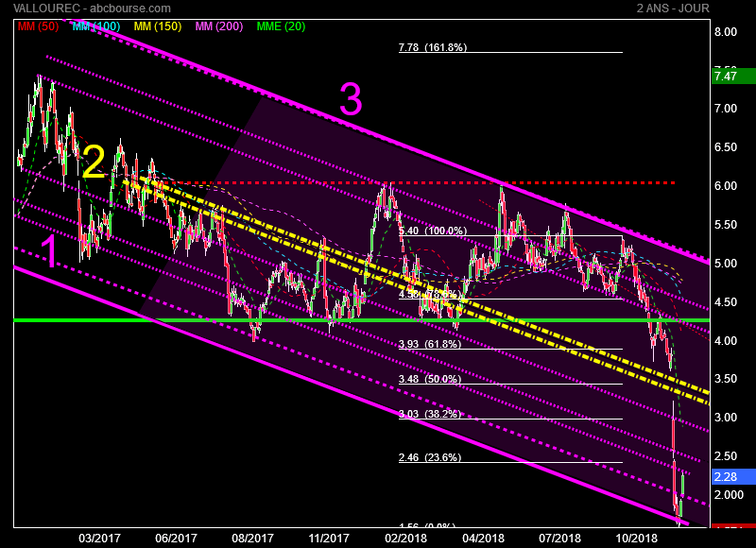Click the VALLOUREC - abcbourse.com title
This screenshot has width=756, height=548.
[92, 9]
